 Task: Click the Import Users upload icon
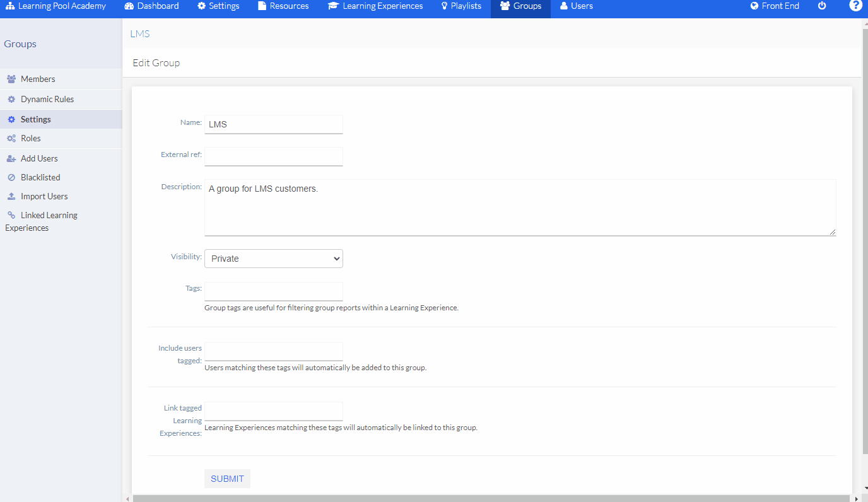coord(11,196)
